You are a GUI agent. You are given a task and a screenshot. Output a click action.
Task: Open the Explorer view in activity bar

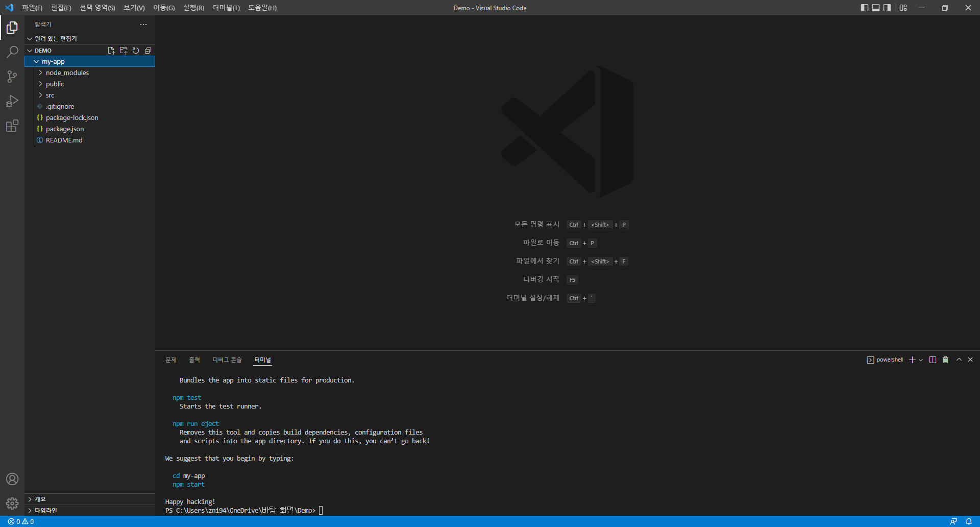coord(12,28)
